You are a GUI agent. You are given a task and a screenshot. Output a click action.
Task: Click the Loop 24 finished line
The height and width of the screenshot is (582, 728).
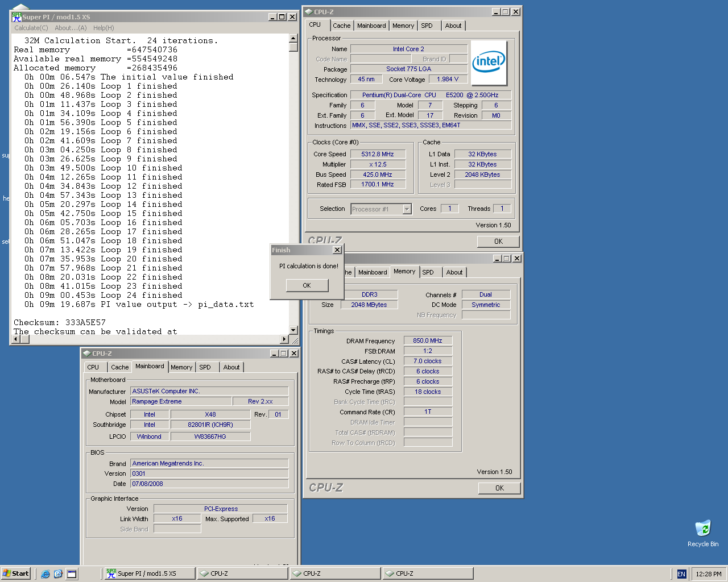point(104,295)
